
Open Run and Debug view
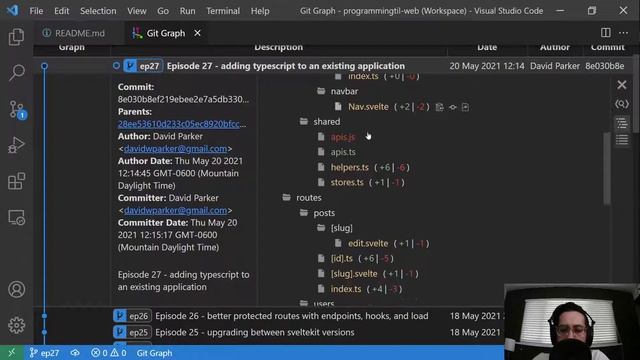coord(16,145)
